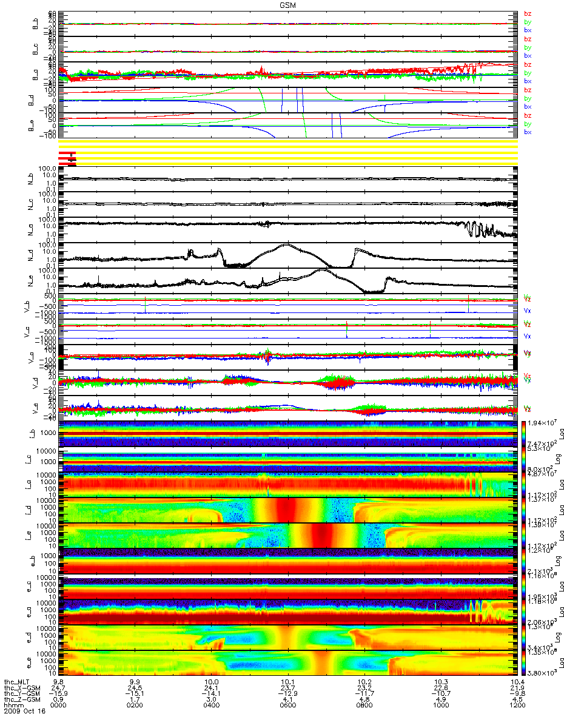The height and width of the screenshot is (728, 564).
Task: Select the 0600 time tick label
Action: click(x=288, y=706)
